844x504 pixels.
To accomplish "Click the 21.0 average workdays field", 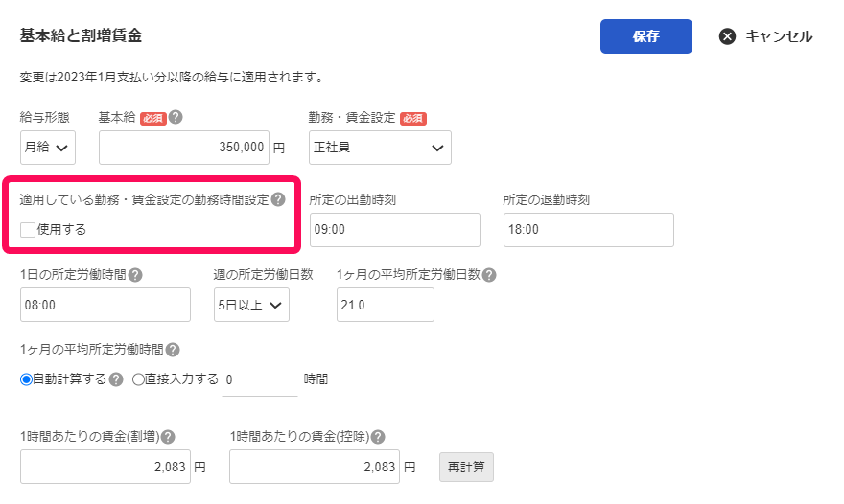I will coord(386,305).
